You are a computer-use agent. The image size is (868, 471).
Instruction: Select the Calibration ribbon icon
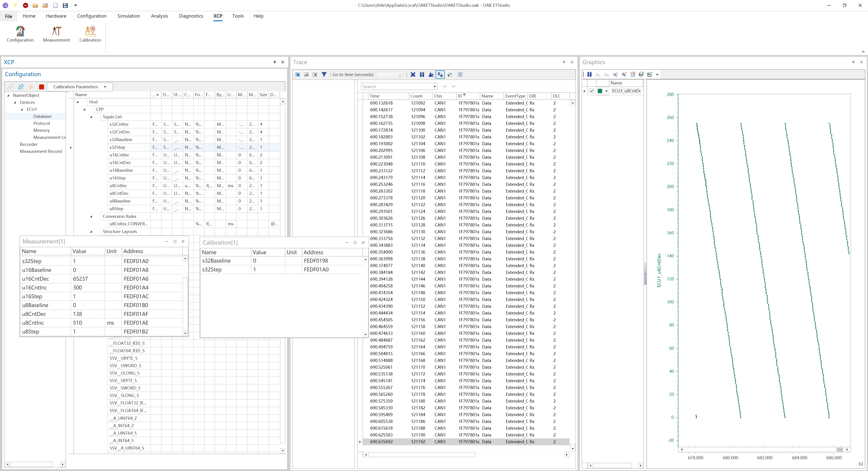tap(90, 33)
